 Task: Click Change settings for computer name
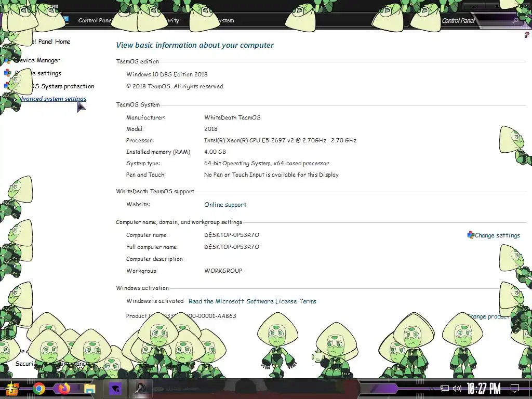click(x=497, y=235)
